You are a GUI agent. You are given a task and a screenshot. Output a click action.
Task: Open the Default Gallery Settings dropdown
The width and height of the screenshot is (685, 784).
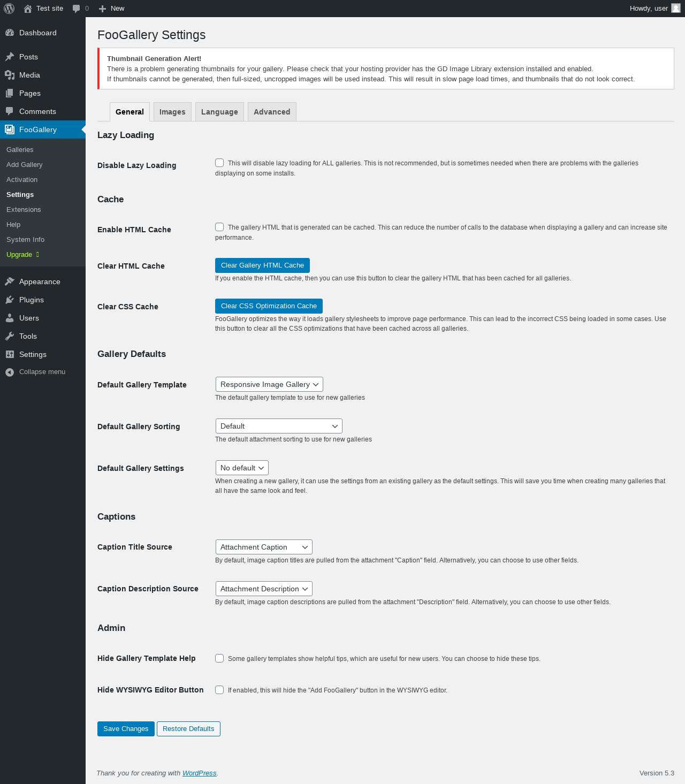(x=242, y=468)
